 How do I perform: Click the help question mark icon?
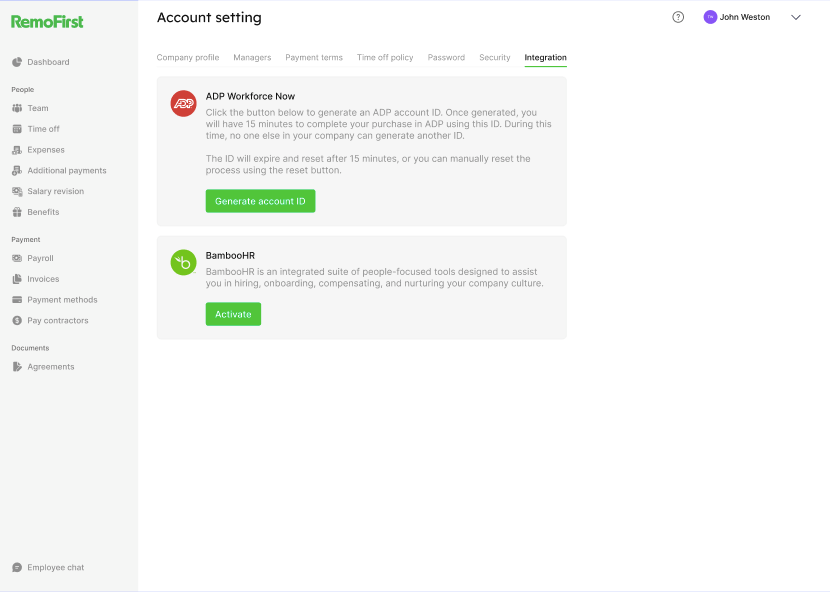coord(678,17)
